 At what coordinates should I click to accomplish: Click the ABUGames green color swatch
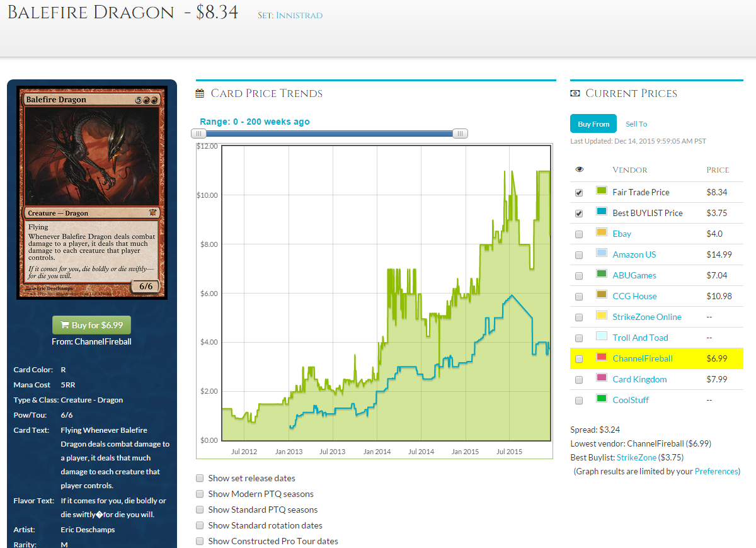tap(602, 274)
